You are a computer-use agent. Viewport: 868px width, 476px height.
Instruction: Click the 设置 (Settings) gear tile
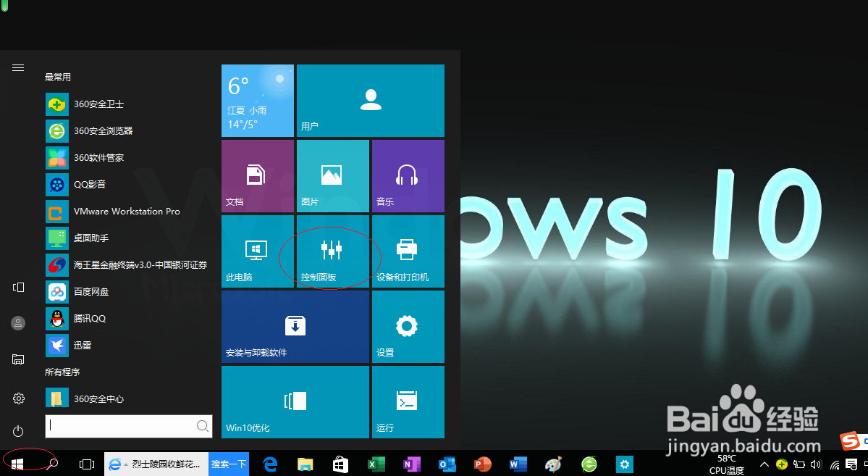click(x=408, y=326)
